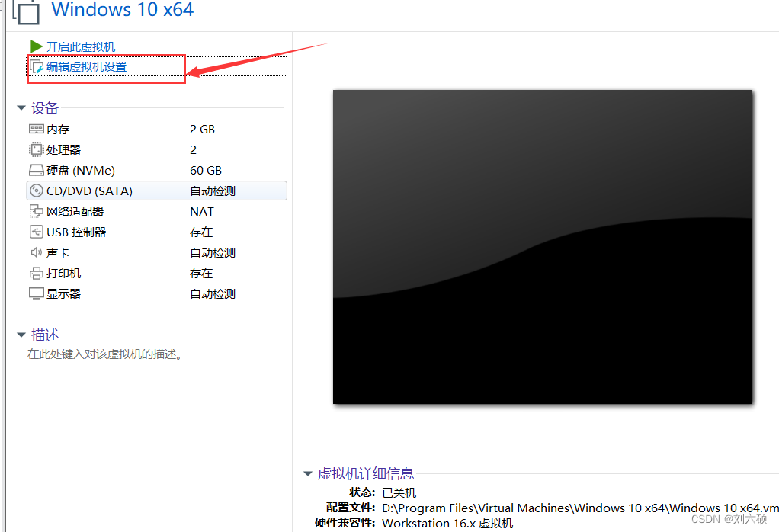This screenshot has height=532, width=779.
Task: Select the 打印机 device row
Action: point(156,273)
